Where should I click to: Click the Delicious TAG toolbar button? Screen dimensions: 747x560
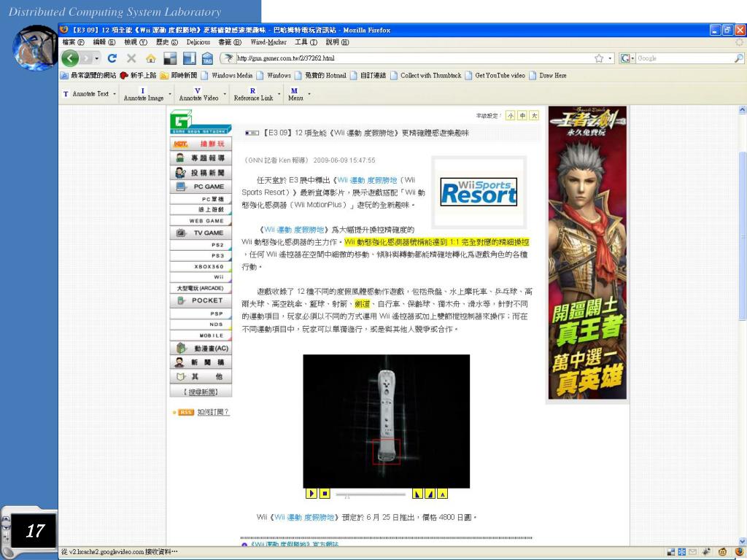coord(207,58)
